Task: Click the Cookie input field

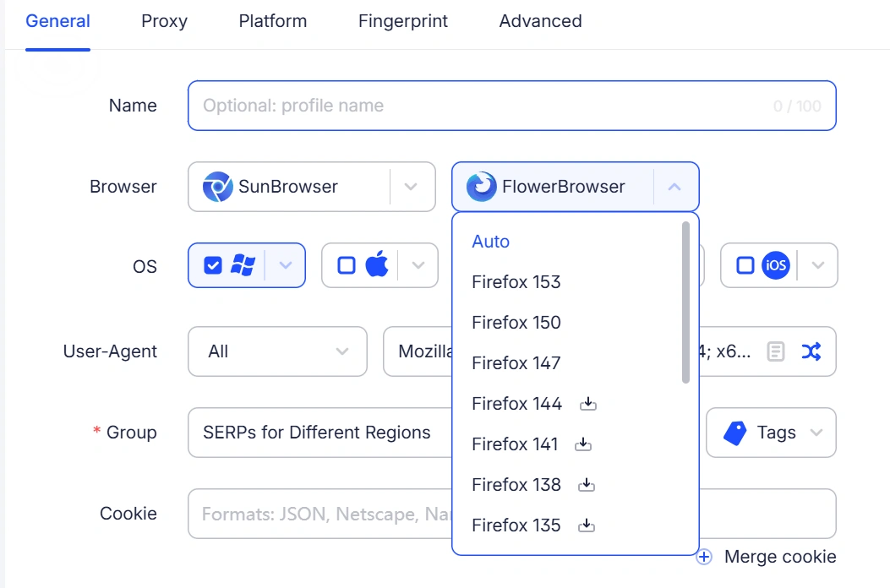Action: coord(320,514)
